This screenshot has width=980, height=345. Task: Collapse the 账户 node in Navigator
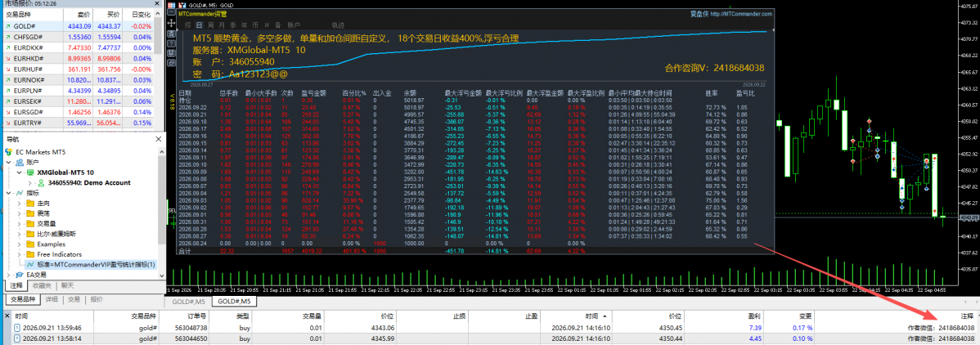(x=8, y=162)
